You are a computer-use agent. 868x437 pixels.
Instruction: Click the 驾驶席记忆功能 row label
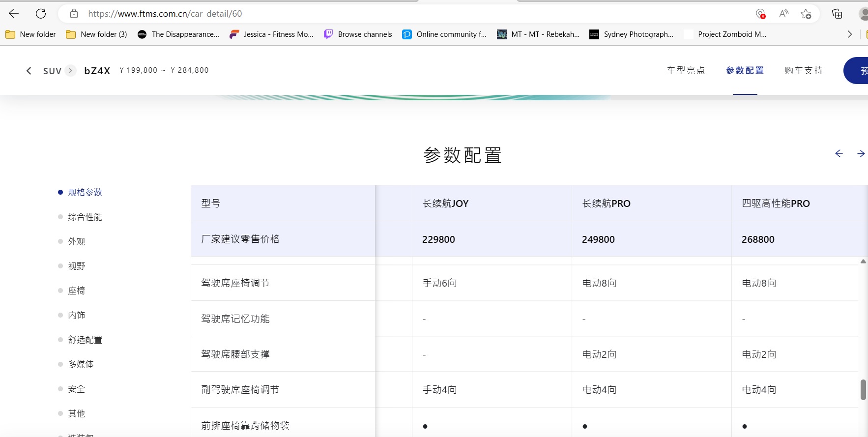pos(235,319)
